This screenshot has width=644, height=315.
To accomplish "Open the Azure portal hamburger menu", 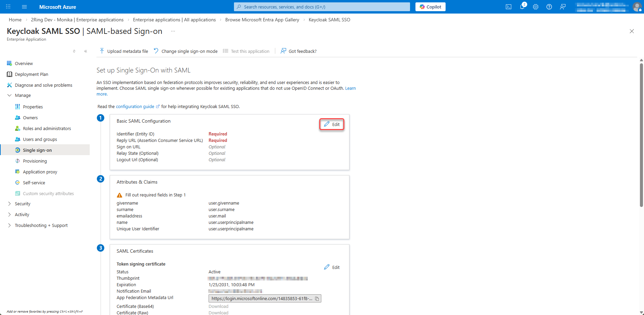I will (x=24, y=7).
